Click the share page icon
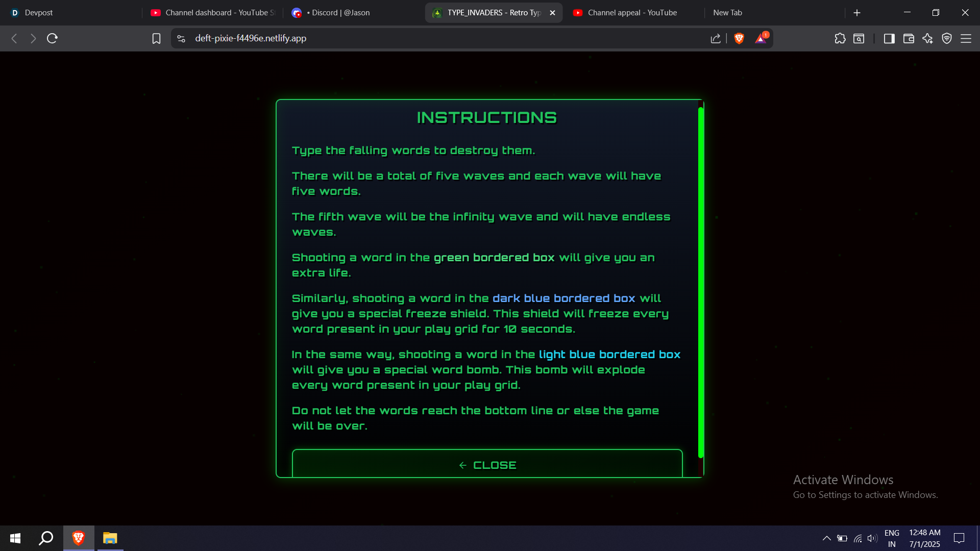This screenshot has height=551, width=980. (x=716, y=39)
